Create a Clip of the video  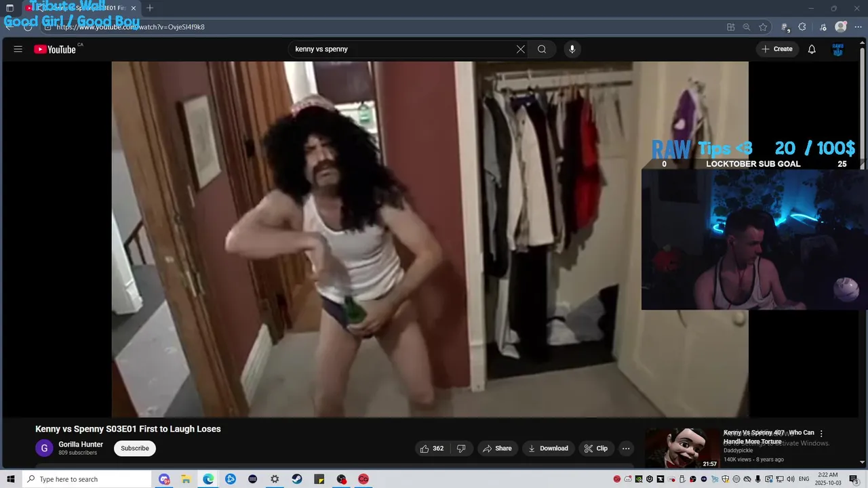click(x=596, y=448)
